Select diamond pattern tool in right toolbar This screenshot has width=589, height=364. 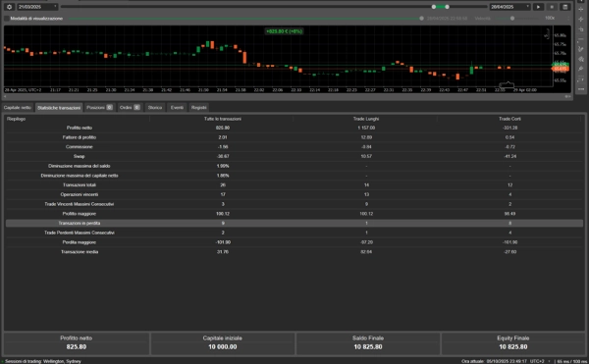581,59
